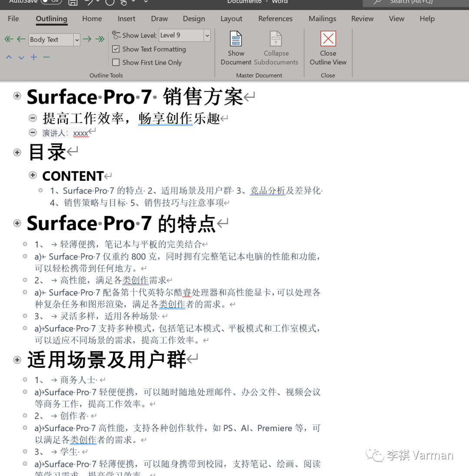Screen dimensions: 469x476
Task: Enable Show First Line Only
Action: pyautogui.click(x=116, y=62)
